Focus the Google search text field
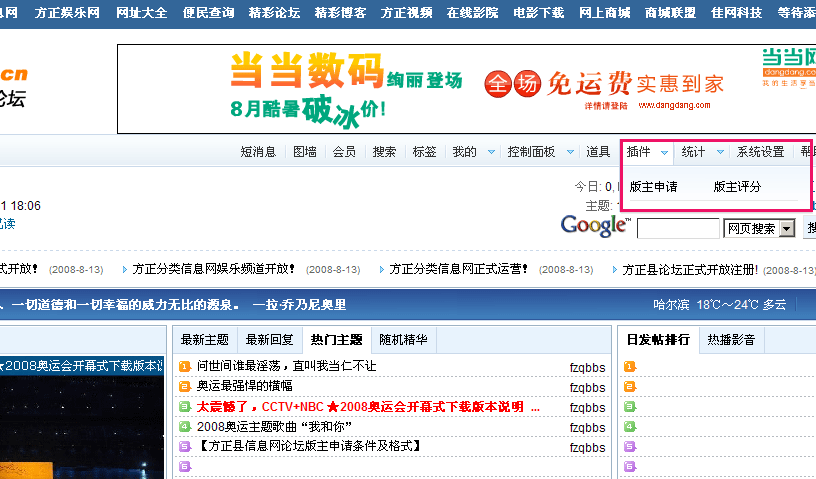The image size is (816, 479). tap(678, 229)
